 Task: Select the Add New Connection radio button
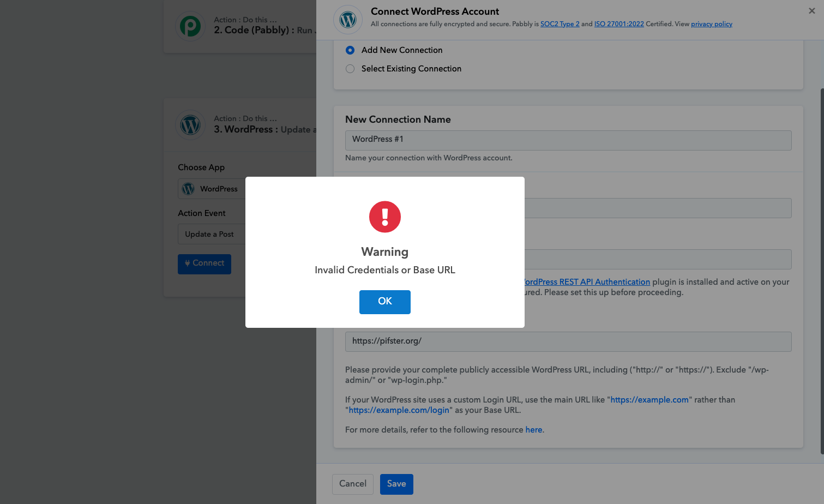pyautogui.click(x=350, y=50)
